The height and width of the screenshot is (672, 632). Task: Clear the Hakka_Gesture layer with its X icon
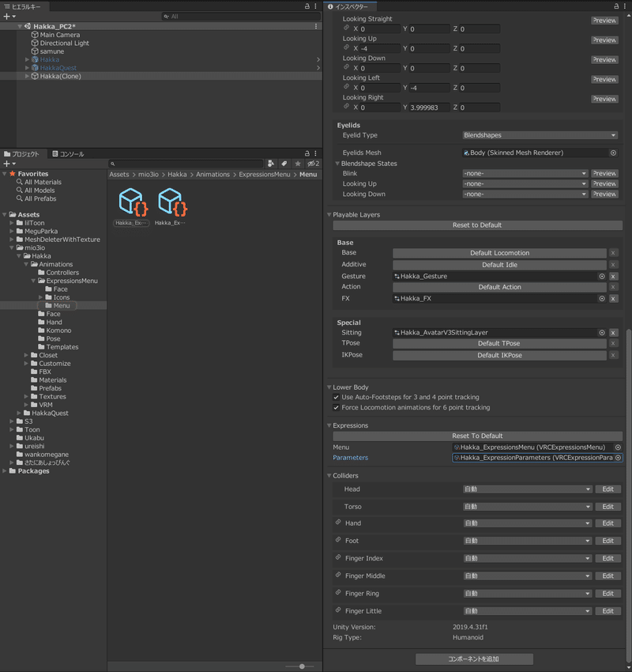click(613, 277)
